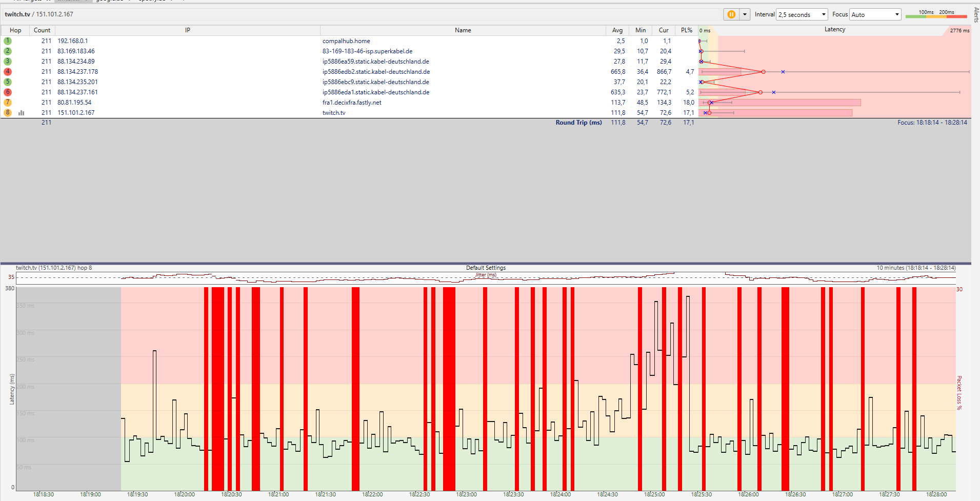Click the red hop 6 circle icon
Viewport: 980px width, 501px height.
coord(8,92)
